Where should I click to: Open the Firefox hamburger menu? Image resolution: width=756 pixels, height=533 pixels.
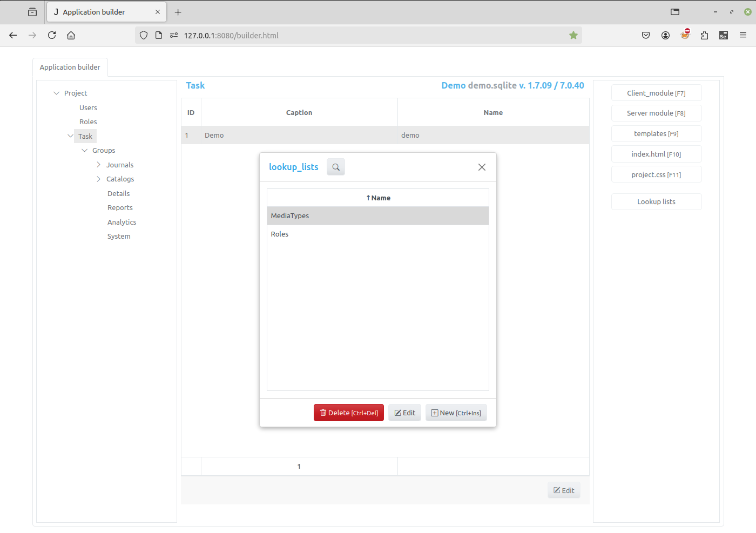pyautogui.click(x=743, y=35)
